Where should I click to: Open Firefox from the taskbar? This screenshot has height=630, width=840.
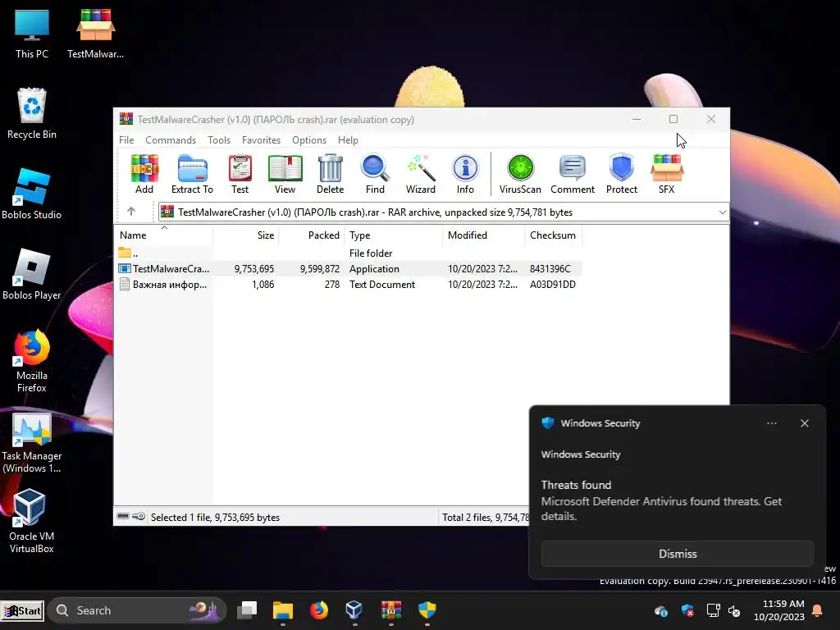(x=319, y=609)
